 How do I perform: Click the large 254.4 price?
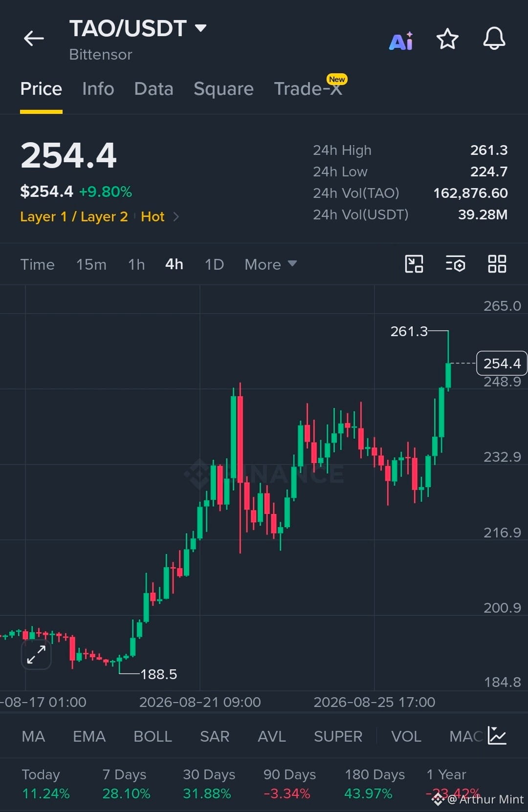click(x=68, y=156)
